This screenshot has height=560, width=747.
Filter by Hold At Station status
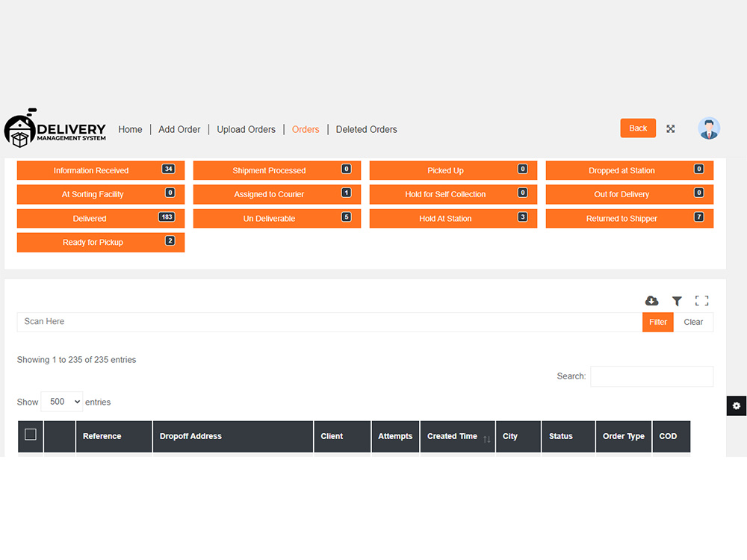click(x=453, y=219)
